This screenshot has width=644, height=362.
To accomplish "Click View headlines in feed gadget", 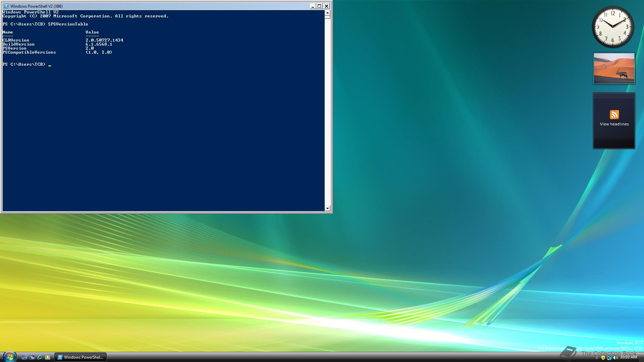I will tap(614, 124).
